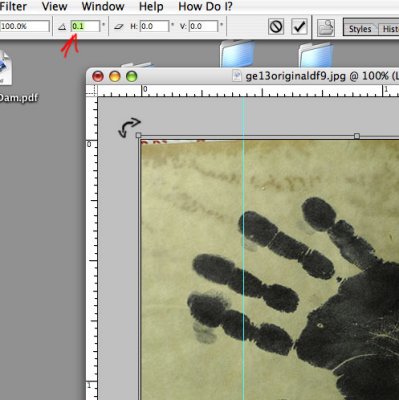The image size is (399, 400).
Task: Open the Filter menu
Action: coord(13,6)
